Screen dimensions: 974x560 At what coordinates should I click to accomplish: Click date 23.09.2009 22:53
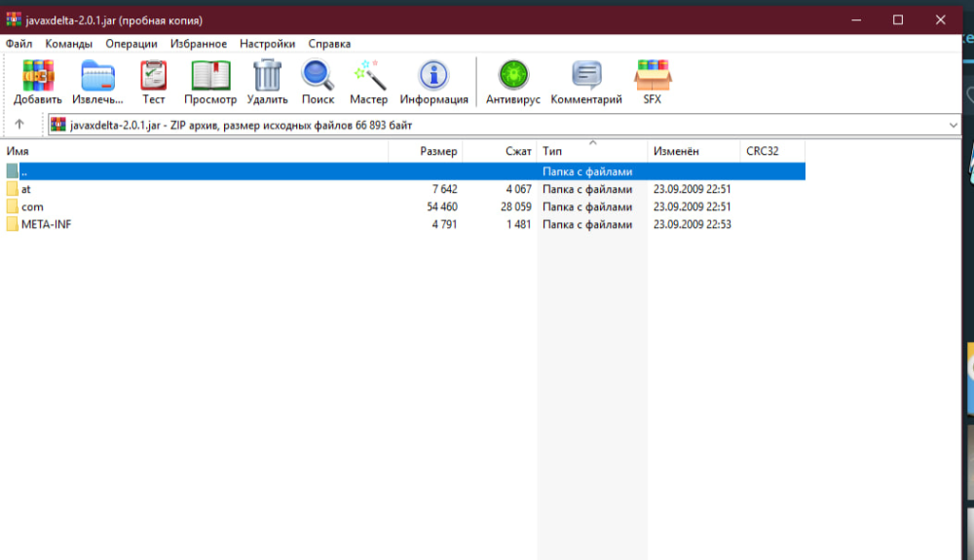tap(692, 224)
